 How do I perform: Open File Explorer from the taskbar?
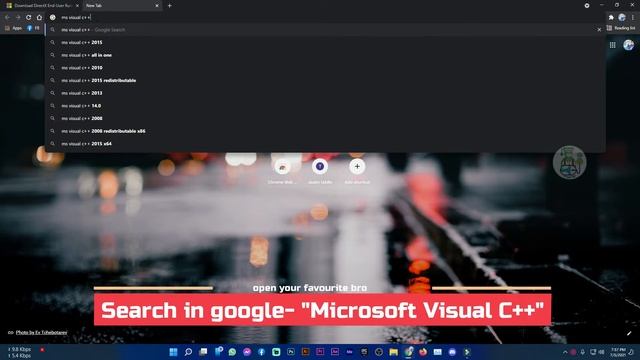pos(393,352)
